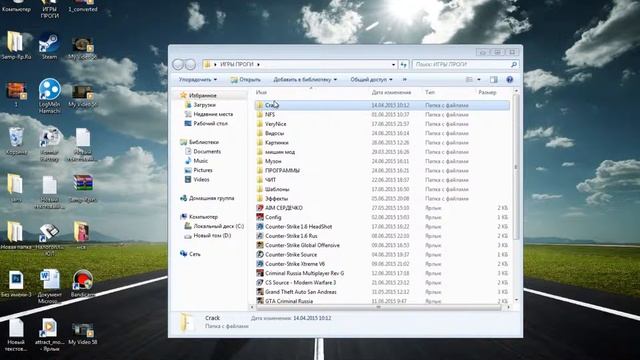This screenshot has width=640, height=360.
Task: Open the Recycle Bin (Корзина) on desktop
Action: coord(16,140)
